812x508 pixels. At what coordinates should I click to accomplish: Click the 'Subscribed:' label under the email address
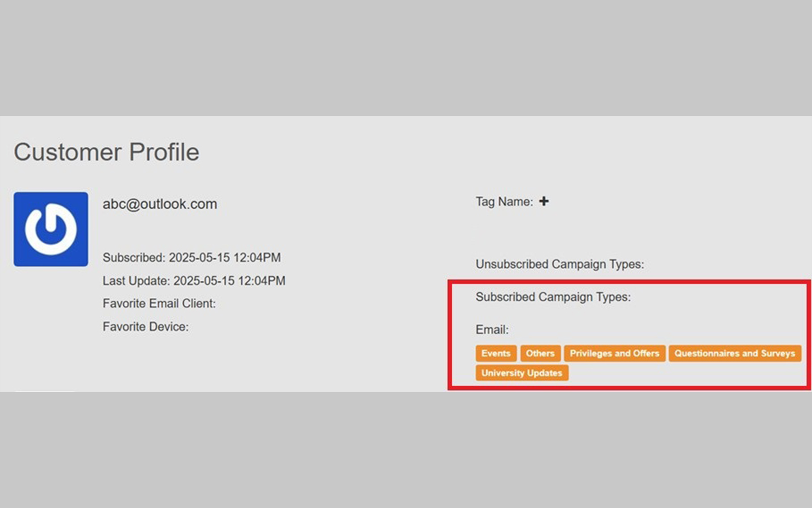tap(134, 258)
